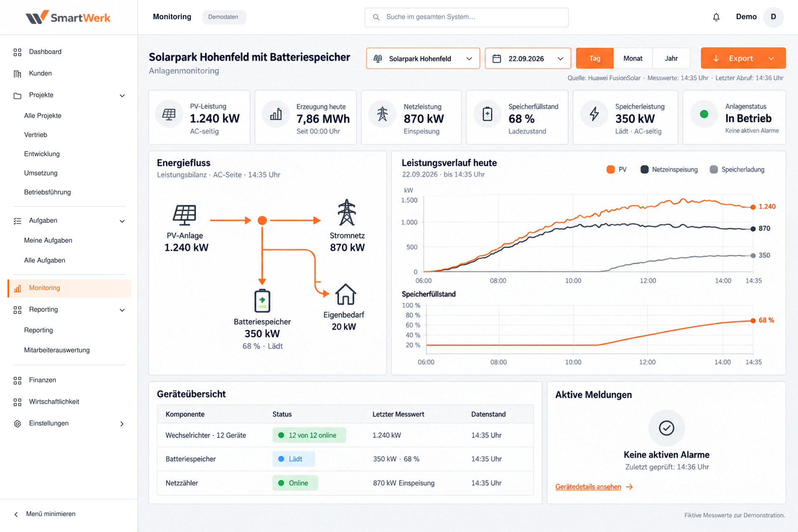Toggle the PV series in the legend
The height and width of the screenshot is (532, 798).
point(617,170)
